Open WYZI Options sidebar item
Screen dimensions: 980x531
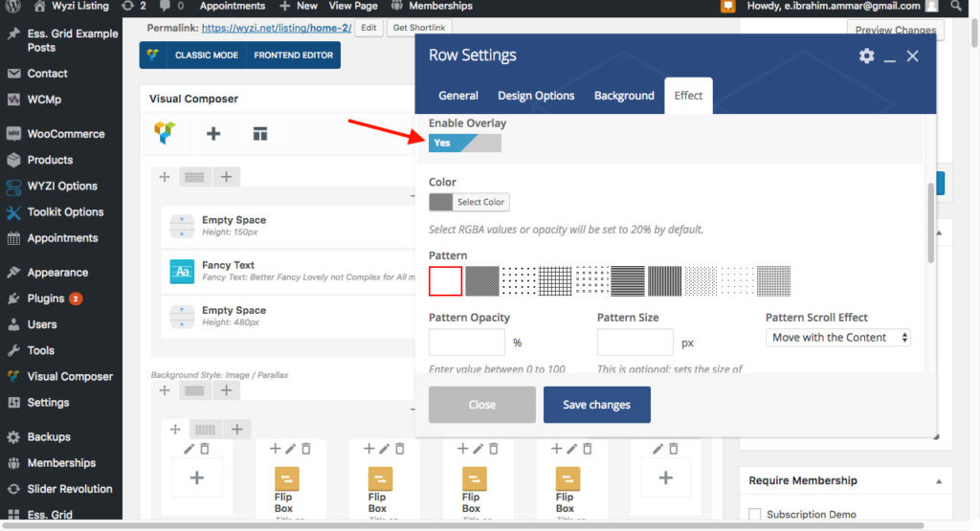(x=61, y=187)
